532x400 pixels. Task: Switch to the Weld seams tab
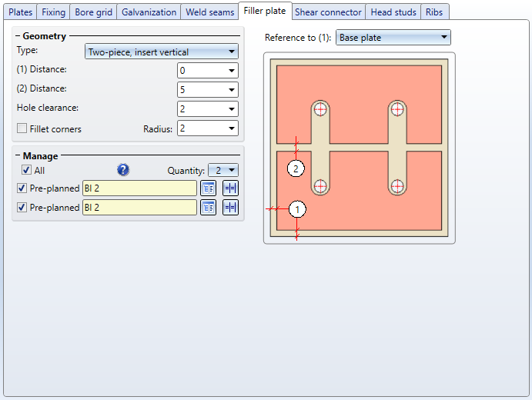pyautogui.click(x=209, y=12)
